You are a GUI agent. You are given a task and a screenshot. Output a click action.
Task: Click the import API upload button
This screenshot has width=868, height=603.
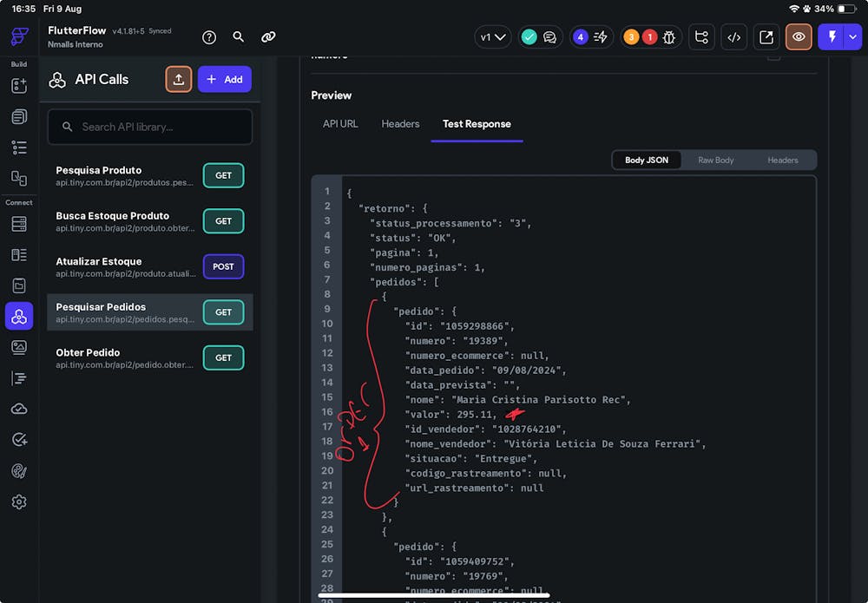coord(178,80)
